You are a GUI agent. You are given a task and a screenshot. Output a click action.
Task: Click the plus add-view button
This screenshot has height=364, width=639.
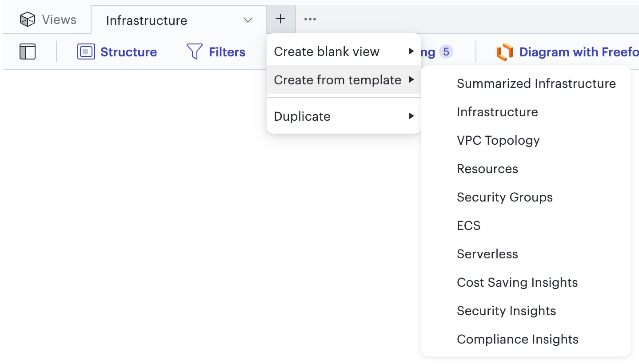click(x=280, y=19)
